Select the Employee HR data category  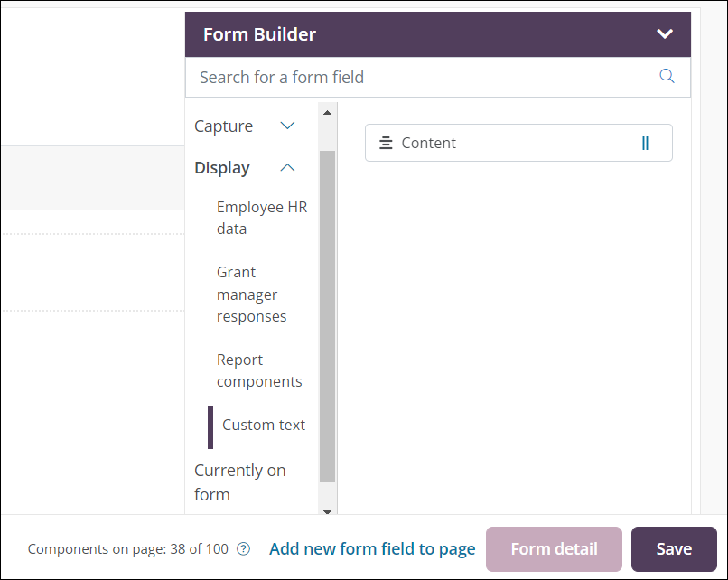tap(261, 218)
